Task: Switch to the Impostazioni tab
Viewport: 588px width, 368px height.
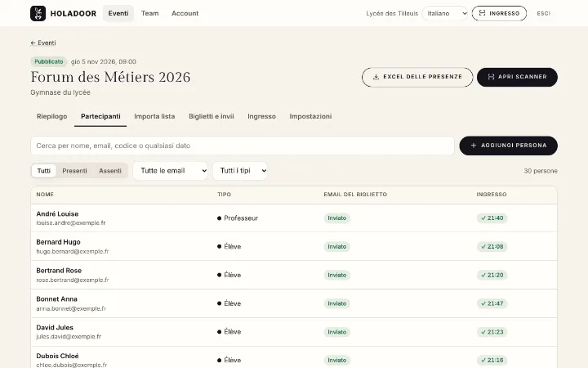Action: [x=310, y=116]
